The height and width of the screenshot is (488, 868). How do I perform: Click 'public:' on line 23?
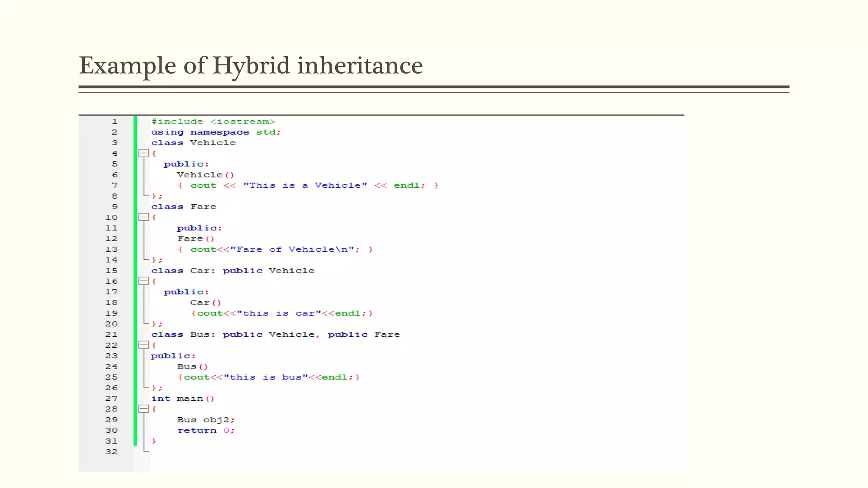pos(173,356)
